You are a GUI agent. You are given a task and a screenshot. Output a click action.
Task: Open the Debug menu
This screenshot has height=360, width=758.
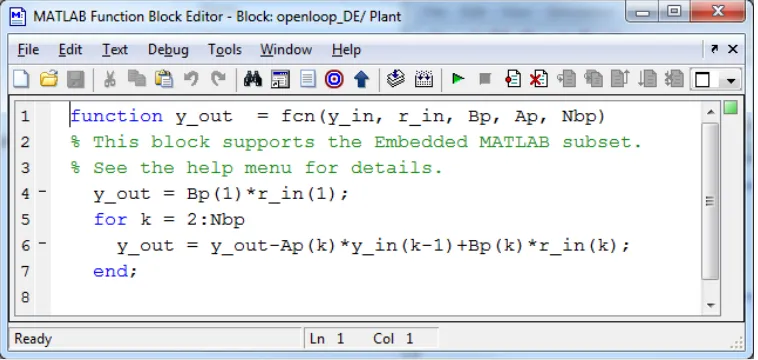168,50
